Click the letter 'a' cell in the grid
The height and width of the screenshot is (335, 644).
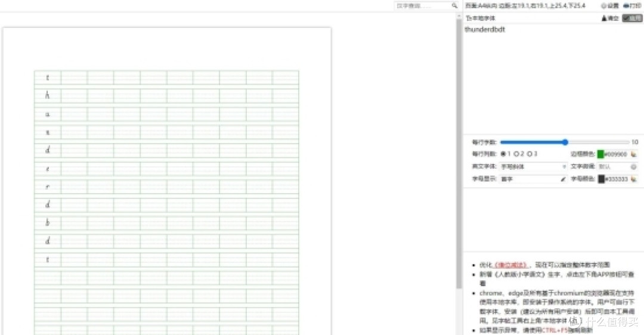point(48,114)
